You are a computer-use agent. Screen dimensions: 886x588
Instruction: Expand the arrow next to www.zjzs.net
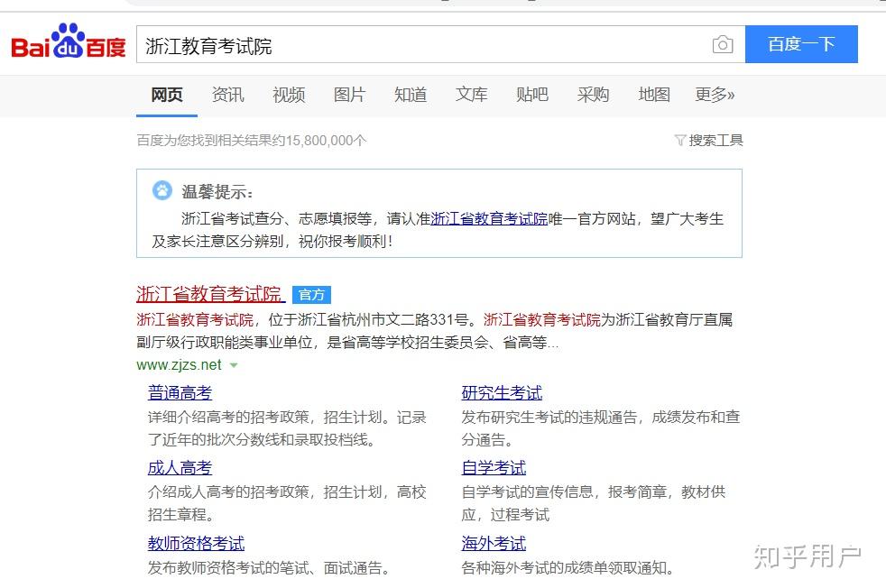point(234,365)
